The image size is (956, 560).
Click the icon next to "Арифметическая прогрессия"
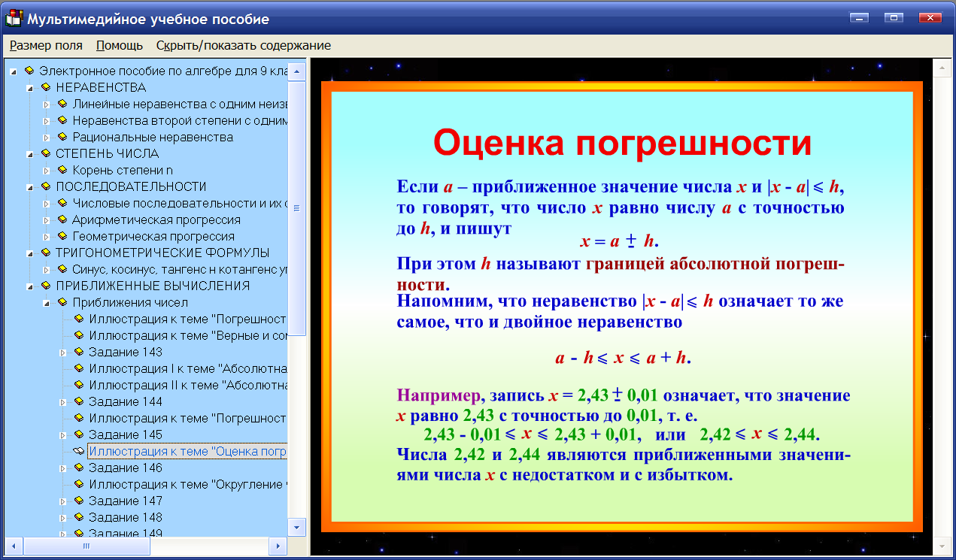click(62, 219)
